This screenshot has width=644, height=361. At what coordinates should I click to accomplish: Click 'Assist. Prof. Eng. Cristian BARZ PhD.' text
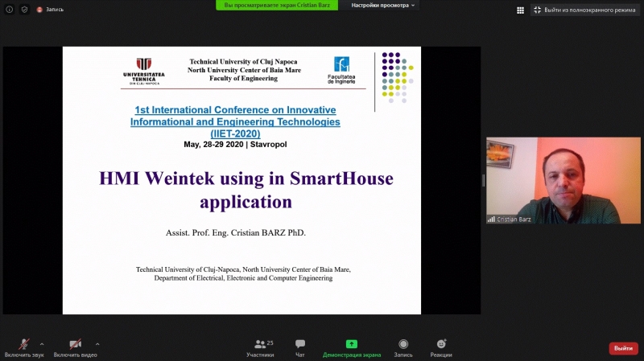click(236, 232)
